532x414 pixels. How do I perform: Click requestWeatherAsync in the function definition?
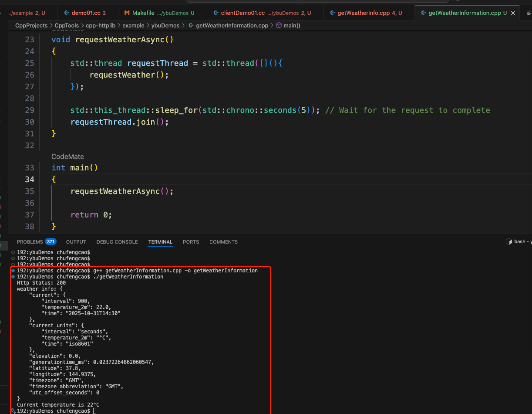coord(120,40)
